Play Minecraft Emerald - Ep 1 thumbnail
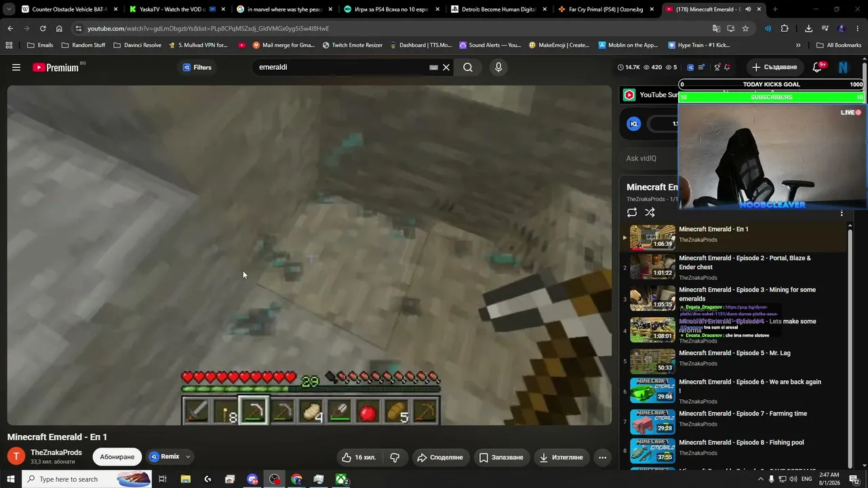This screenshot has width=868, height=488. (652, 237)
